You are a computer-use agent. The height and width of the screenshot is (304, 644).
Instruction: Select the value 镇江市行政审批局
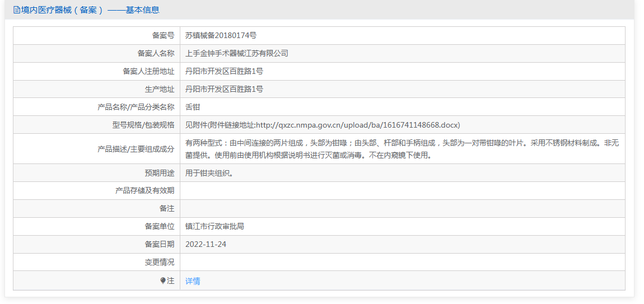pyautogui.click(x=215, y=226)
